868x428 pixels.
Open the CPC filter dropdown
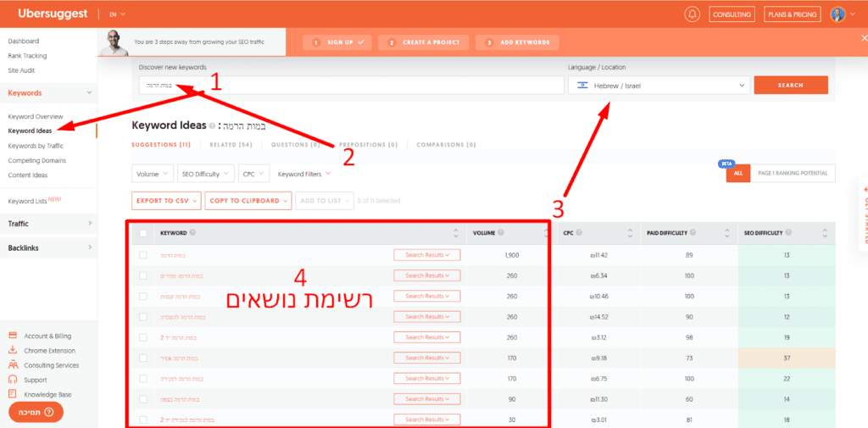[x=254, y=173]
